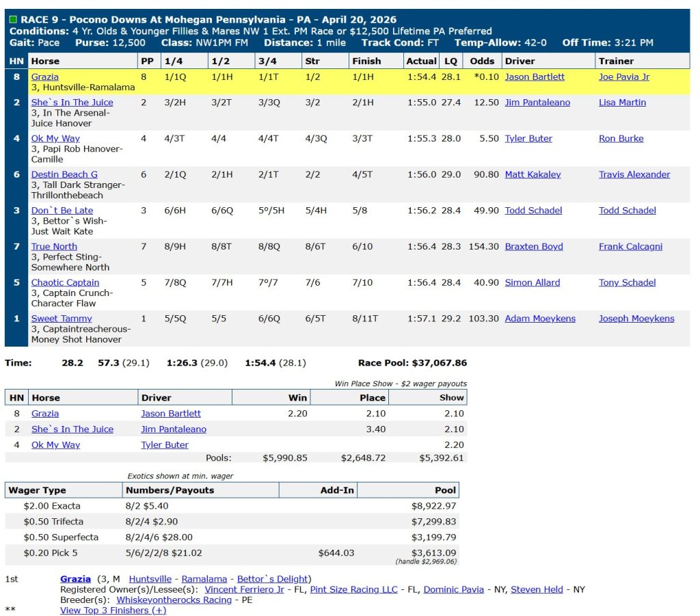Open trainer Joe Pavia Jr link

(624, 77)
